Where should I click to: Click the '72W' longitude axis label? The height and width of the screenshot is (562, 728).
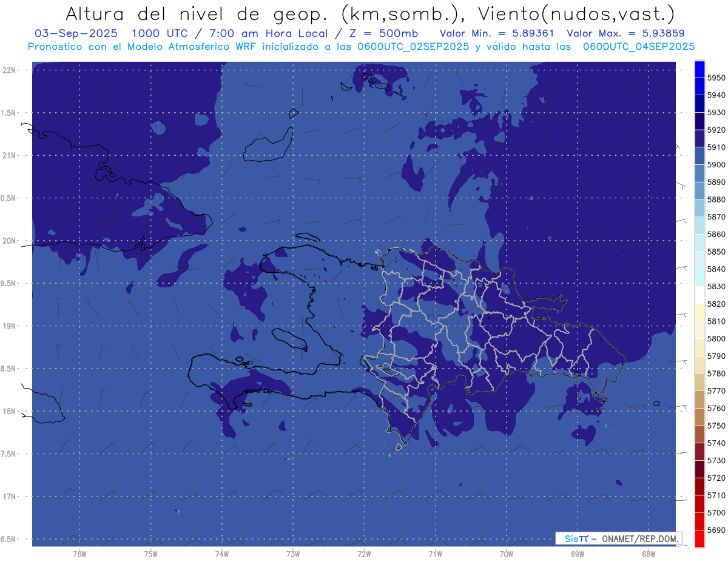(x=364, y=554)
